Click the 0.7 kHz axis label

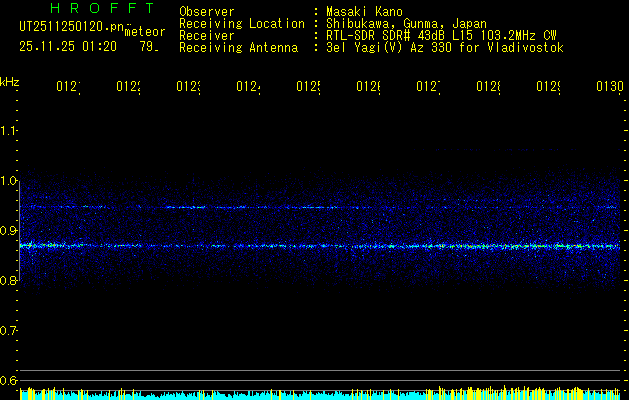8,331
